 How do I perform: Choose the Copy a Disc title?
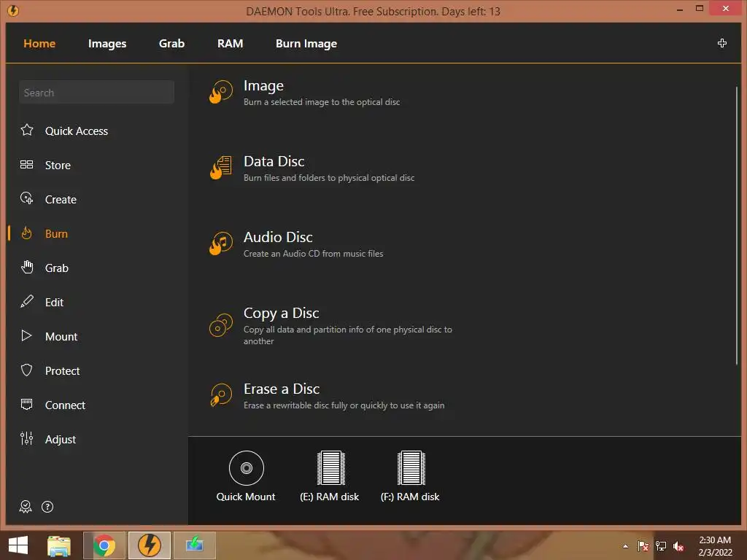pyautogui.click(x=281, y=314)
